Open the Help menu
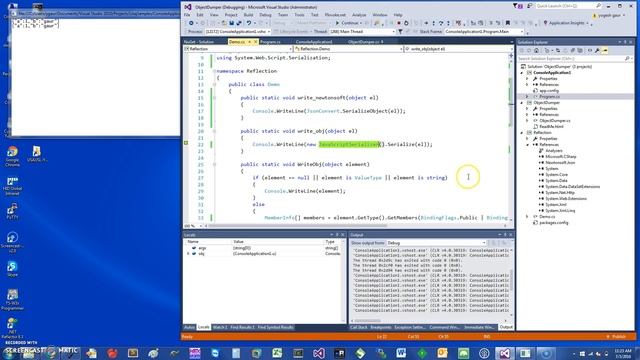Image resolution: width=640 pixels, height=360 pixels. [x=398, y=15]
